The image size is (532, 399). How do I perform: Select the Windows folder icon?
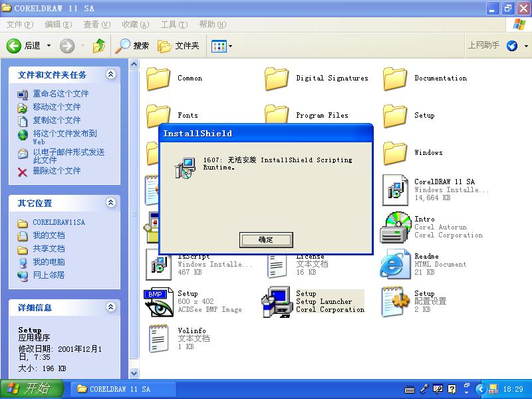[x=395, y=154]
